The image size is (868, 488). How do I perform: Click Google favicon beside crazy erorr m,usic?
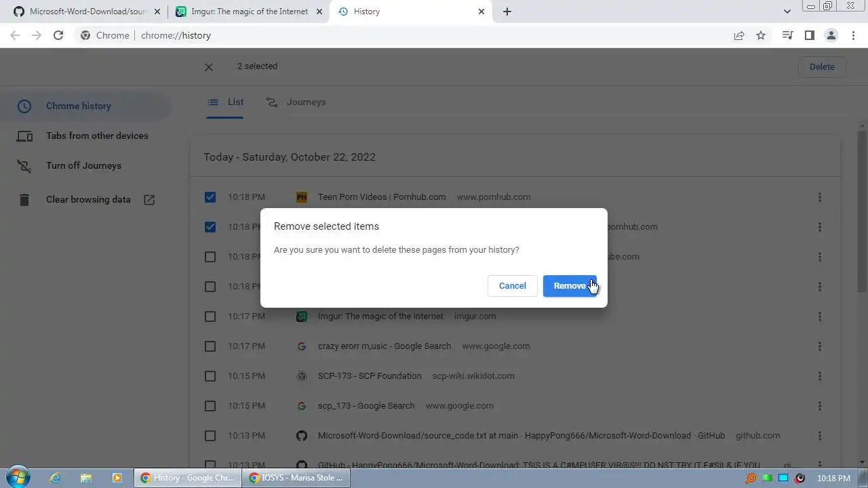tap(302, 346)
